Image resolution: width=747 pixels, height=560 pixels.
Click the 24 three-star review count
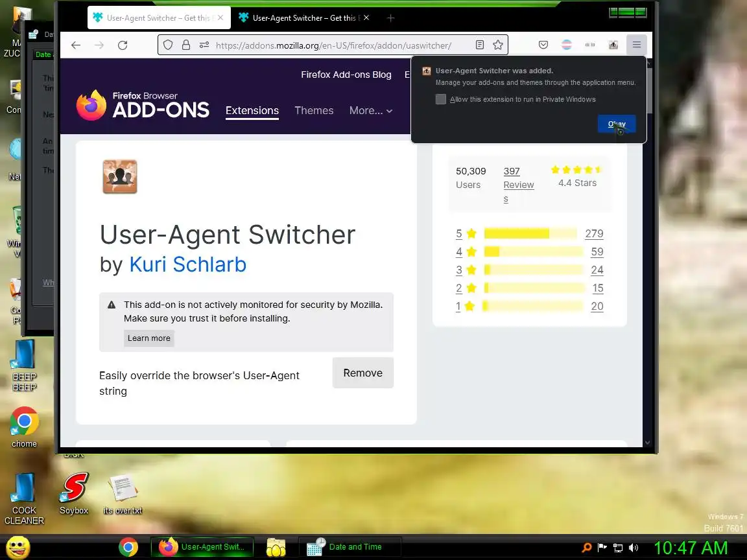[x=597, y=270]
